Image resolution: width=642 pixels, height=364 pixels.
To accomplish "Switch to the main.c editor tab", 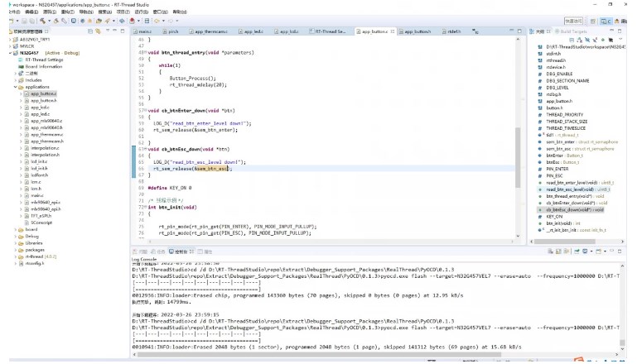I will tap(142, 31).
